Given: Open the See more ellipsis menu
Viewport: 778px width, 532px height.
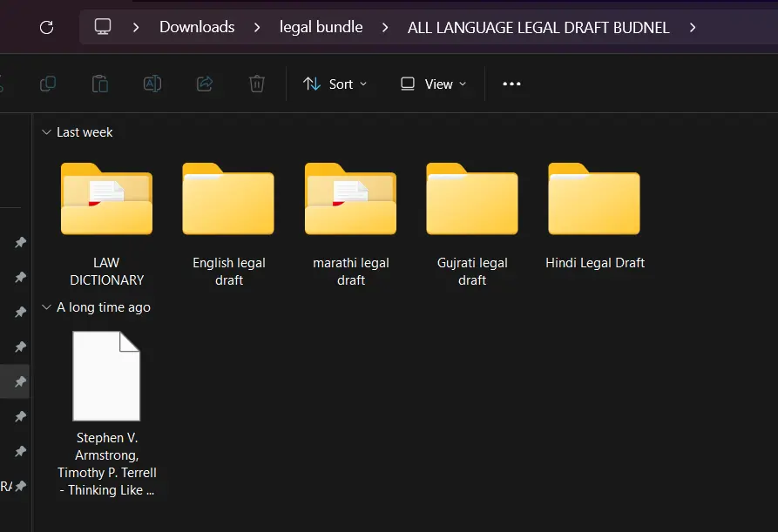Looking at the screenshot, I should (x=511, y=84).
